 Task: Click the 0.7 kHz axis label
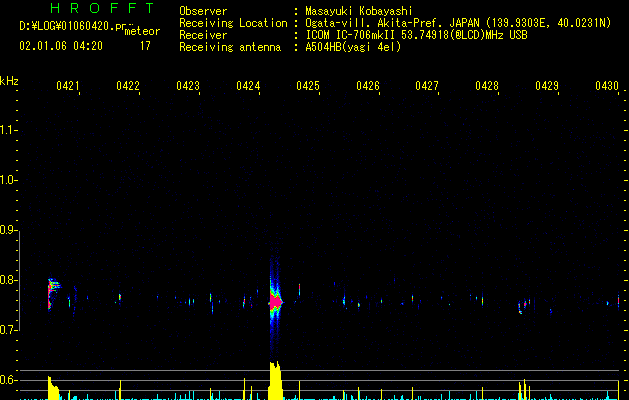pos(8,330)
